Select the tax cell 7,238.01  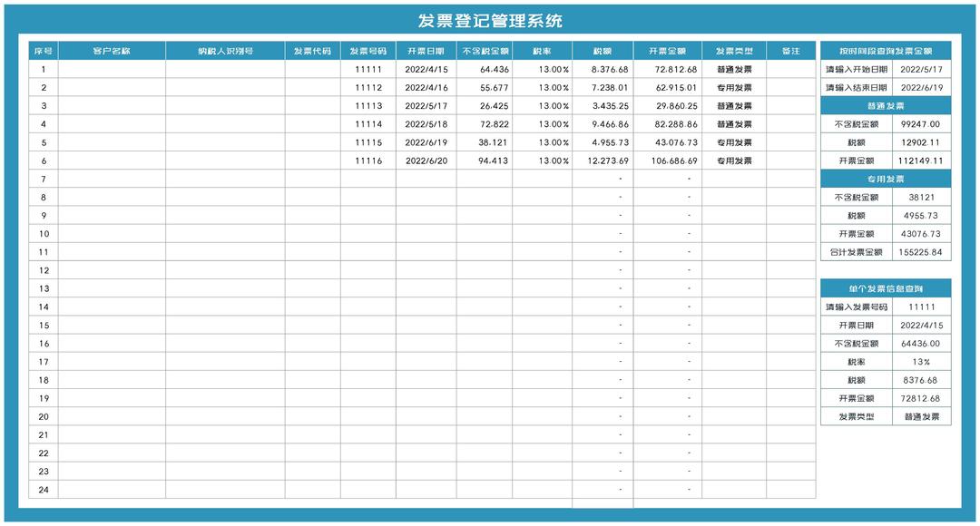point(603,87)
